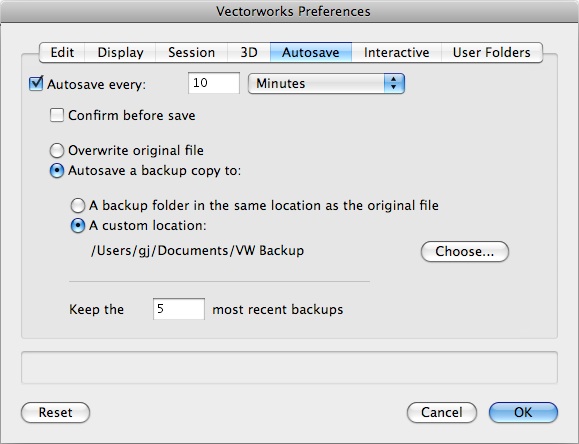
Task: Uncheck the Autosave every checkbox
Action: tap(36, 83)
